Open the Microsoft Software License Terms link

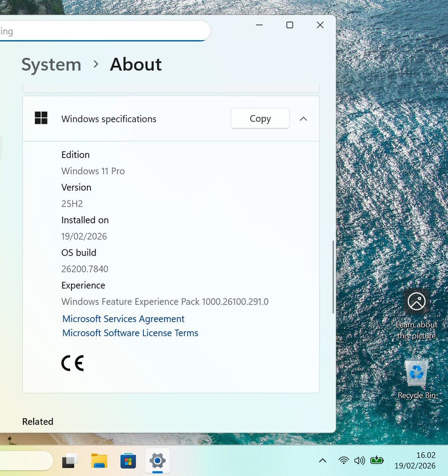coord(130,333)
